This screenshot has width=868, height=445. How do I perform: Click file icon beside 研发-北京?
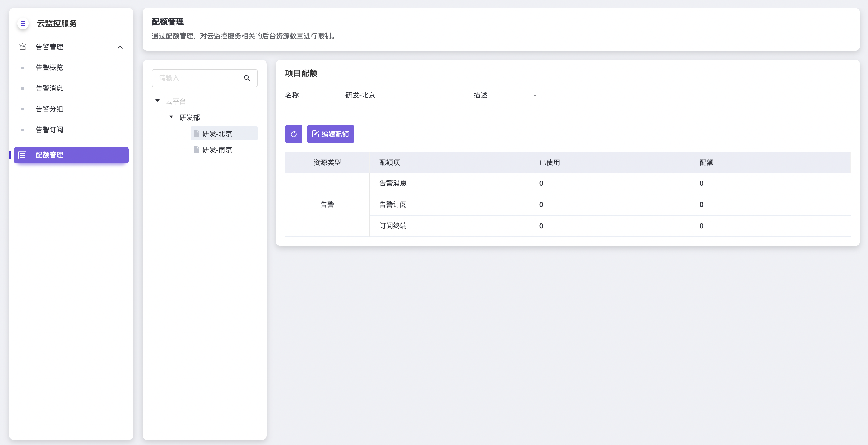coord(196,133)
